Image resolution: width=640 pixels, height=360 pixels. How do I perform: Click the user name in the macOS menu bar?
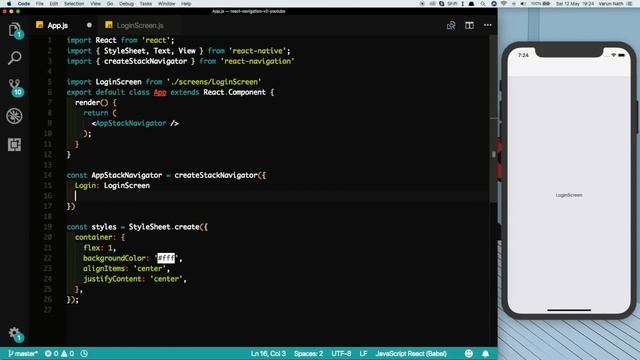(x=611, y=4)
